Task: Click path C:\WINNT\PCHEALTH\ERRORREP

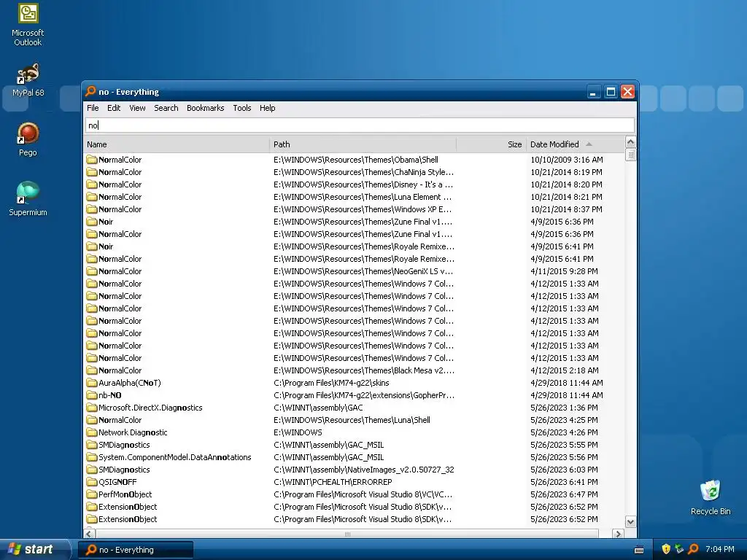Action: pos(333,481)
